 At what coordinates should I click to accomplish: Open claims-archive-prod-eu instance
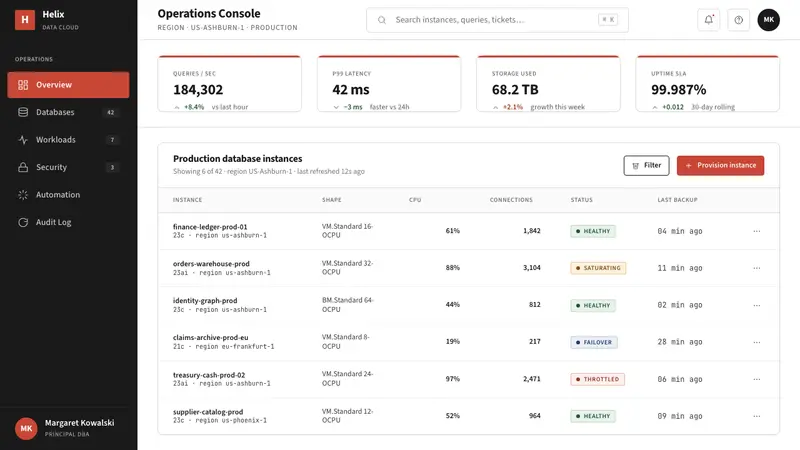click(x=211, y=337)
